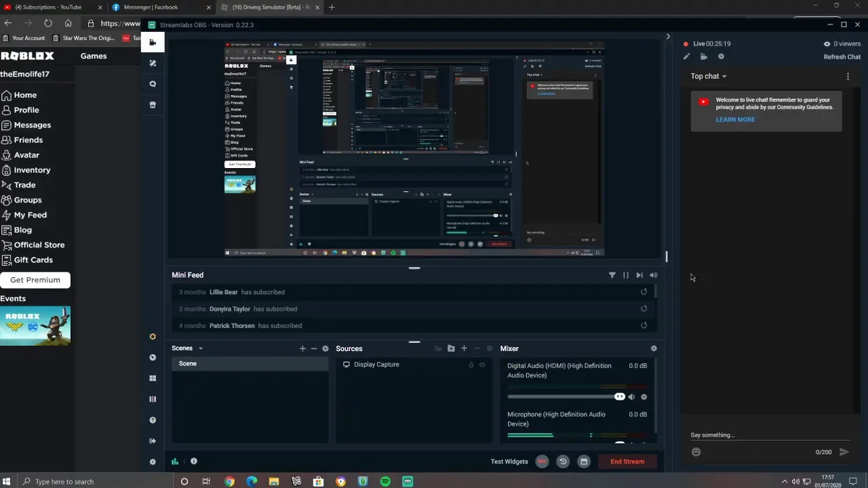Click the REC recording button
The height and width of the screenshot is (488, 868).
(x=542, y=462)
